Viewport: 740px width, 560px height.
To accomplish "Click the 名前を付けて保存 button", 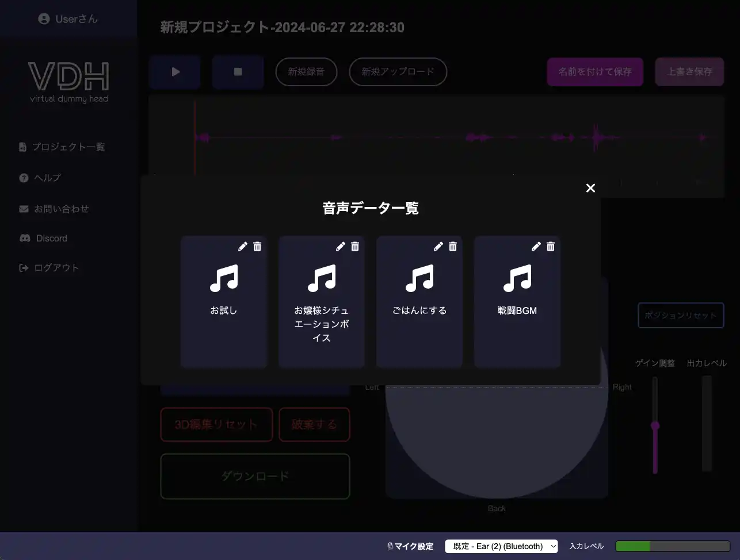I will pos(595,72).
